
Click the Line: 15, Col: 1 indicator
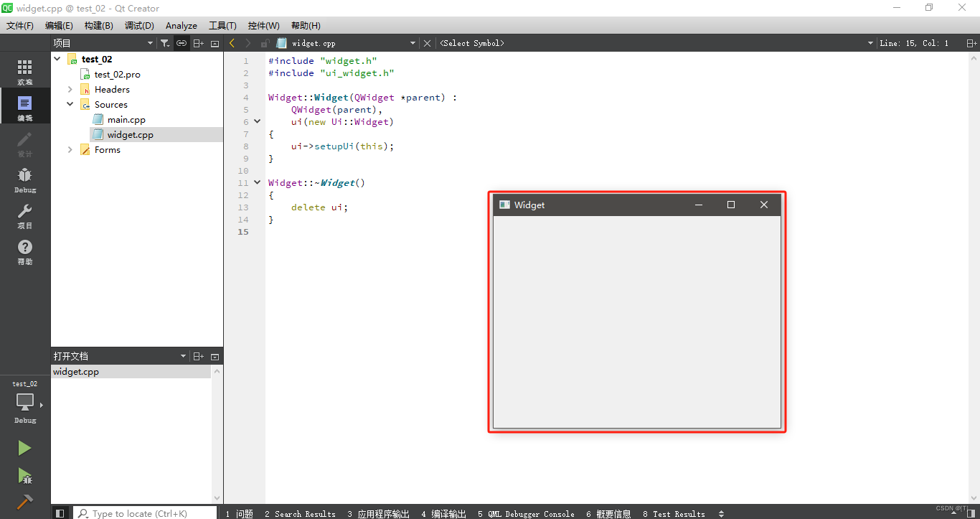tap(914, 43)
